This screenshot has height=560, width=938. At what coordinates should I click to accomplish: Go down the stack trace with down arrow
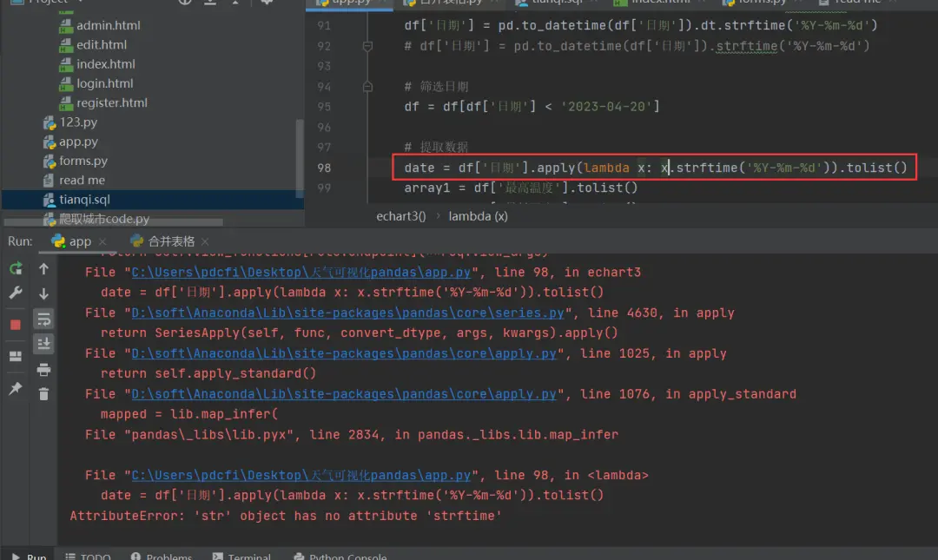pos(43,293)
